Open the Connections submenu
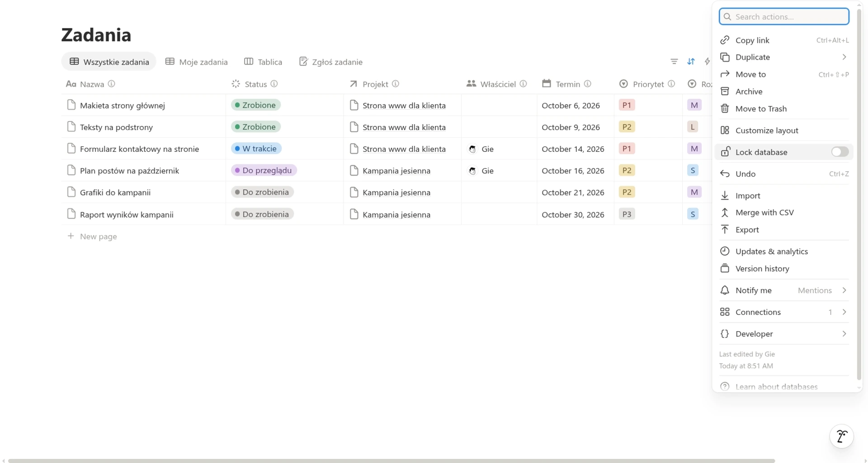 point(844,312)
